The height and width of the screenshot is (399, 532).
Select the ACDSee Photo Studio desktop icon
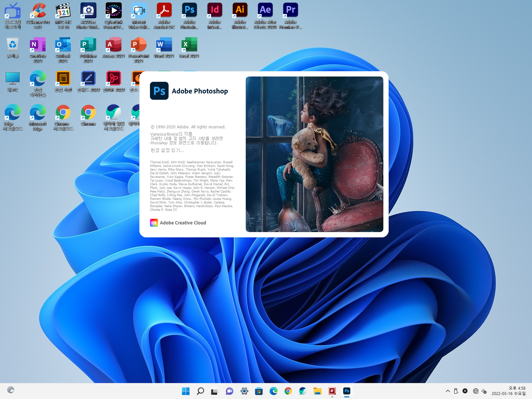[x=88, y=16]
